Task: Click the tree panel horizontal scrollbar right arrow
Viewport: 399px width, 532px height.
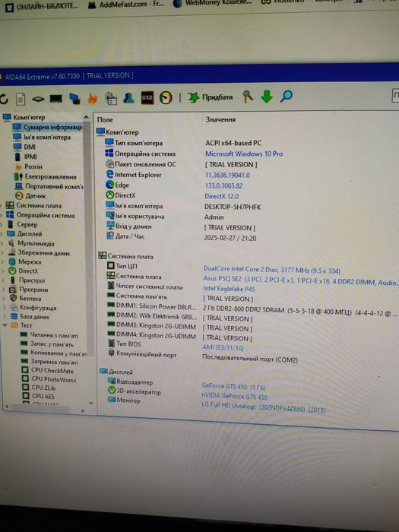Action: (x=83, y=410)
